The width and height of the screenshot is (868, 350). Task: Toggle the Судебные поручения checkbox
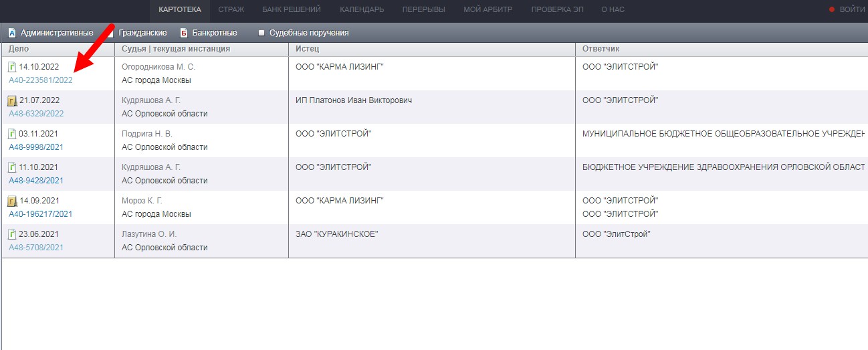point(261,33)
